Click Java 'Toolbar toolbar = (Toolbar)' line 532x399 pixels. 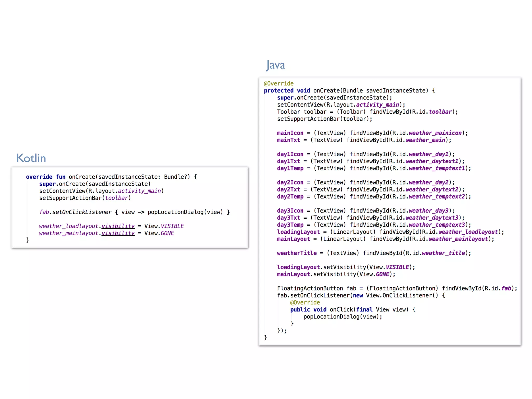367,112
